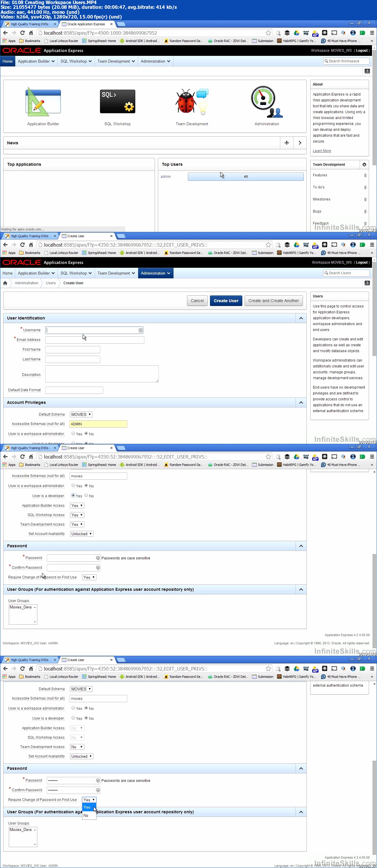Click the Email Address input field
The image size is (377, 868).
(x=95, y=340)
